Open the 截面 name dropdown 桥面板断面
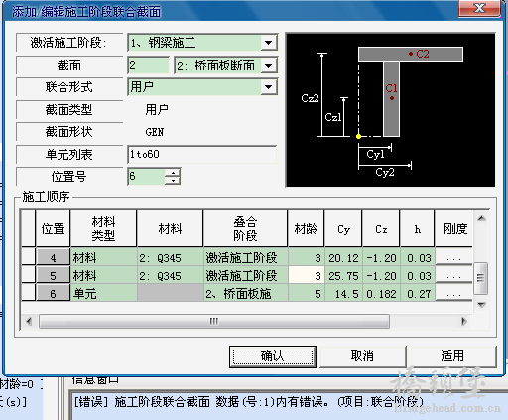 pos(268,66)
